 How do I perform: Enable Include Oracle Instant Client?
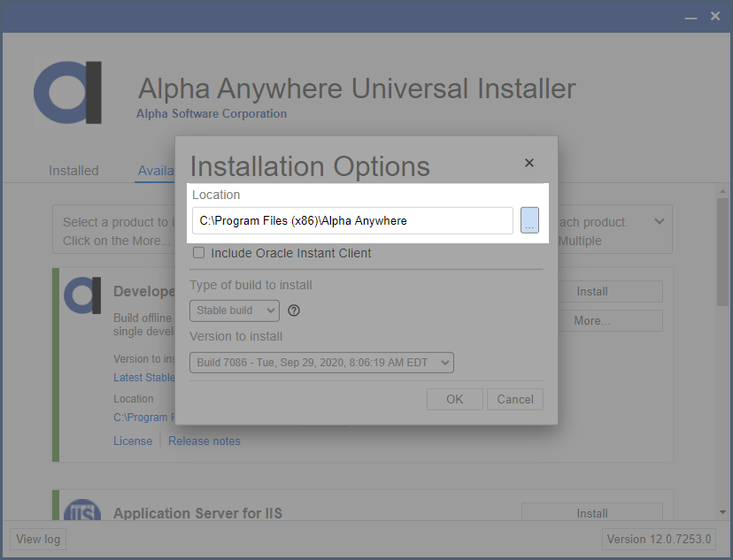tap(198, 252)
